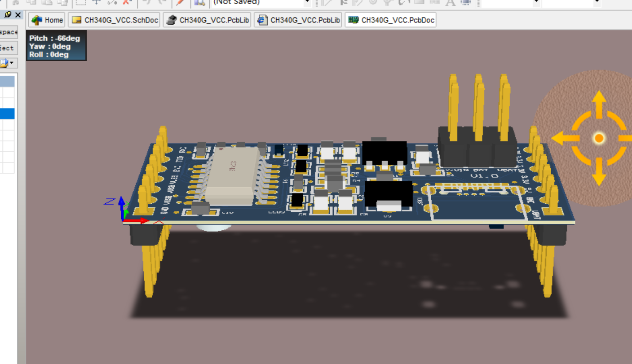
Task: Open the CH340G_VCC.PcbLib tab with chip icon
Action: pyautogui.click(x=207, y=20)
